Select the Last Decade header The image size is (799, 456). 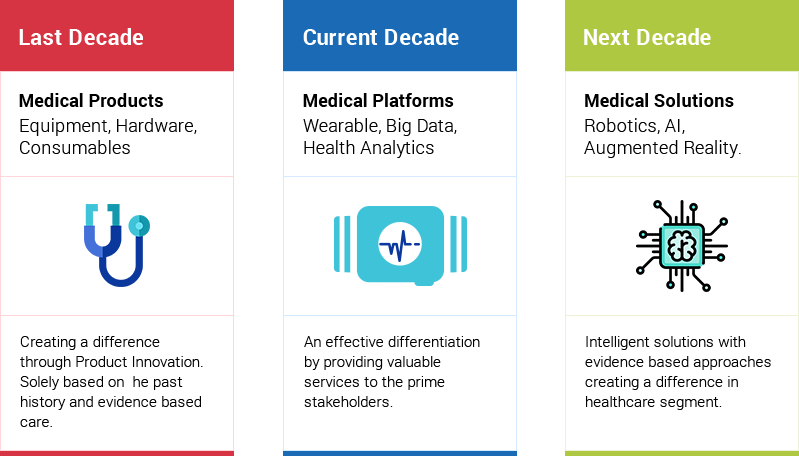[117, 36]
